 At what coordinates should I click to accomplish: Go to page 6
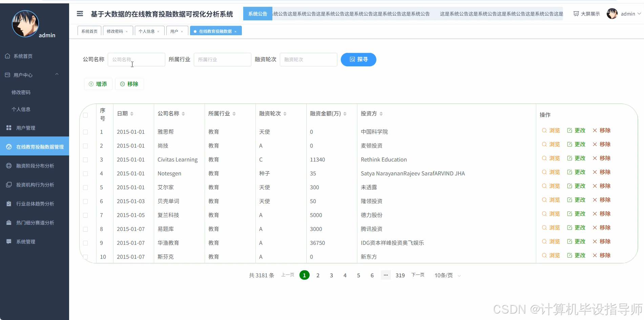tap(372, 275)
